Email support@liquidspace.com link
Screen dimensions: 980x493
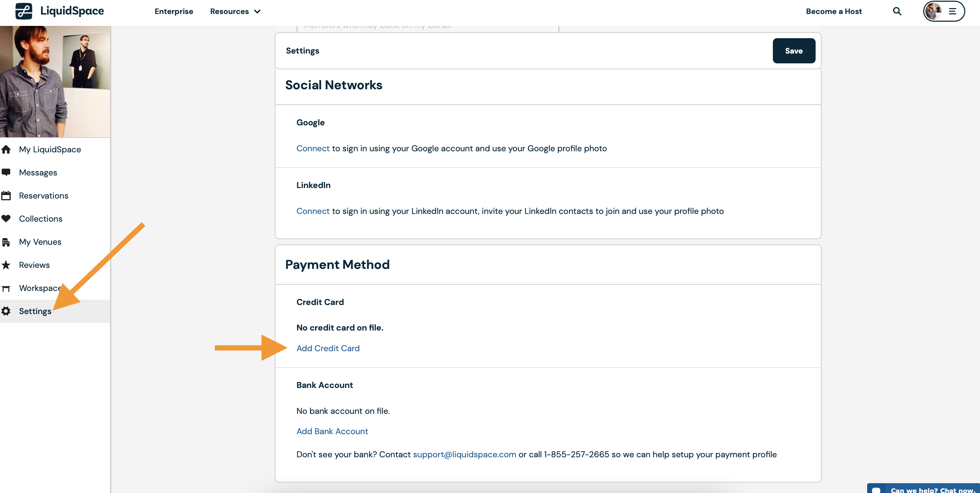tap(464, 454)
